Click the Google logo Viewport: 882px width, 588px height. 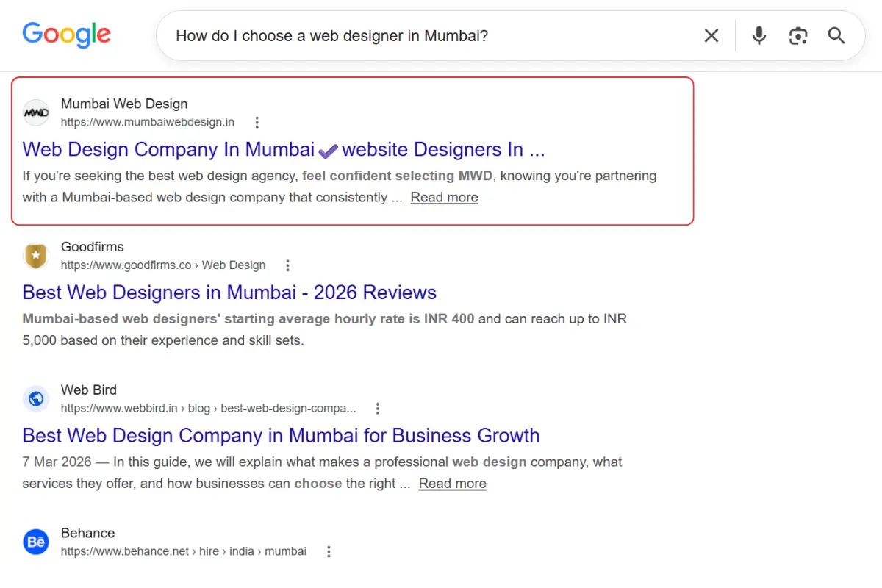(67, 35)
